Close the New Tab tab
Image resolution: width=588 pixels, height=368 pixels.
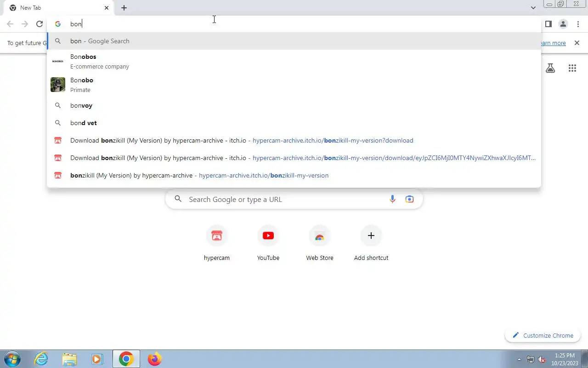coord(107,8)
